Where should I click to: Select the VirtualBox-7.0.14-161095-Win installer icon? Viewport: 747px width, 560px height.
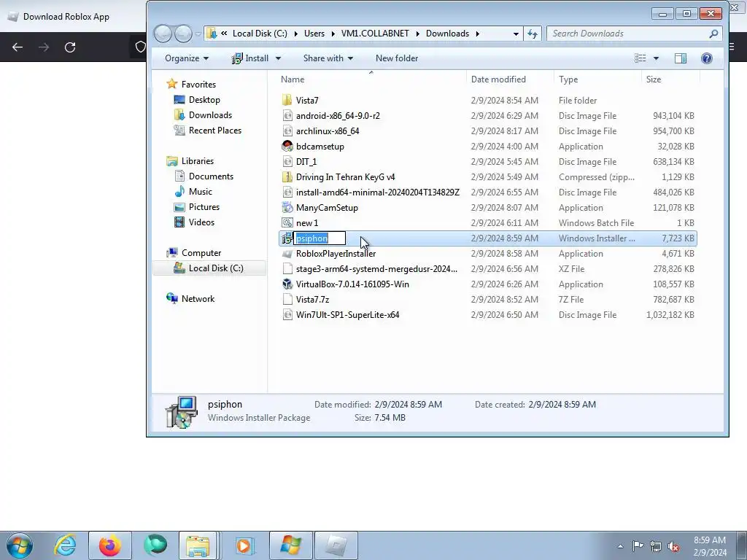click(287, 284)
